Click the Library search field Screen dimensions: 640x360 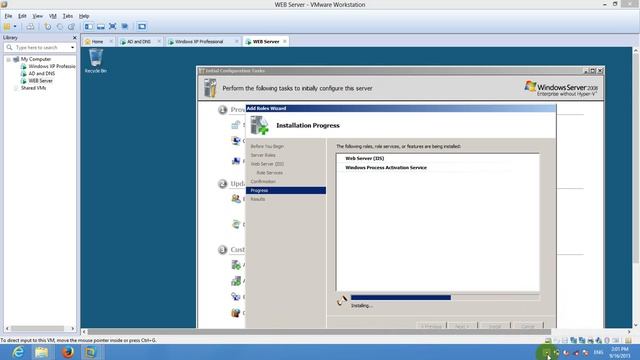pyautogui.click(x=37, y=48)
